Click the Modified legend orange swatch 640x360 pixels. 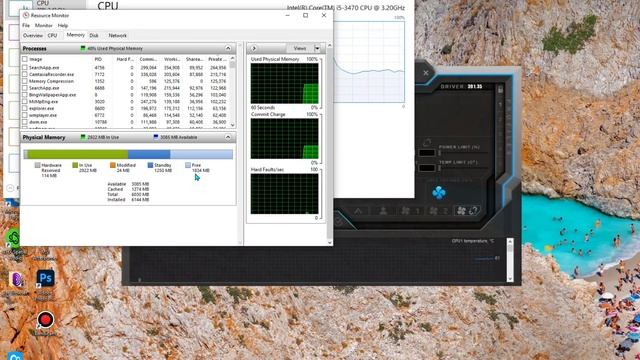click(x=113, y=165)
